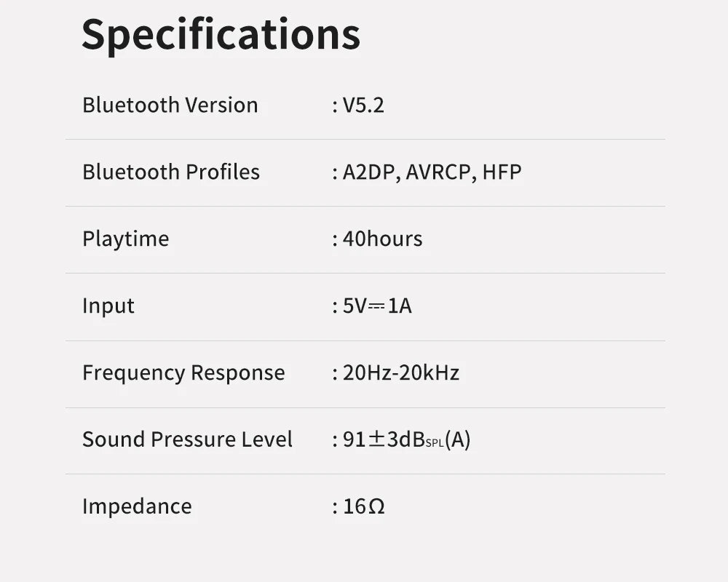728x582 pixels.
Task: Click the Bluetooth Profiles label
Action: pos(170,172)
